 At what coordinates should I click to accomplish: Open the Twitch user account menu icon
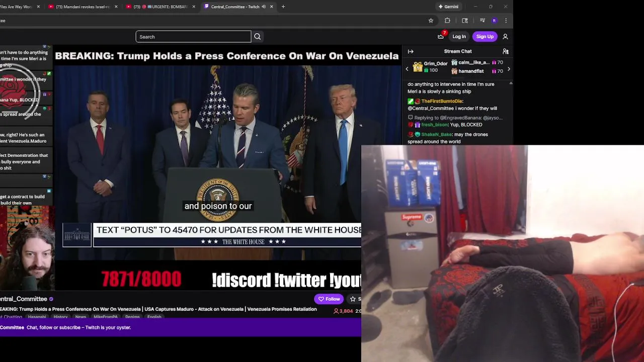click(505, 37)
